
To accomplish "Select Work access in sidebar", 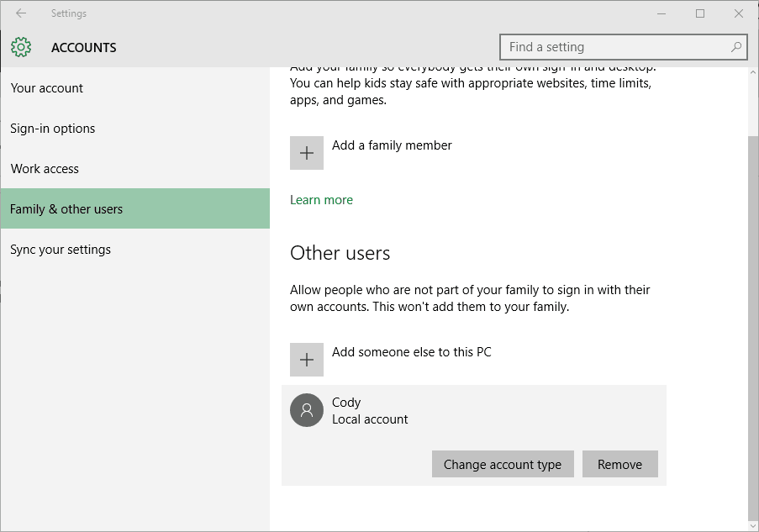I will 45,169.
